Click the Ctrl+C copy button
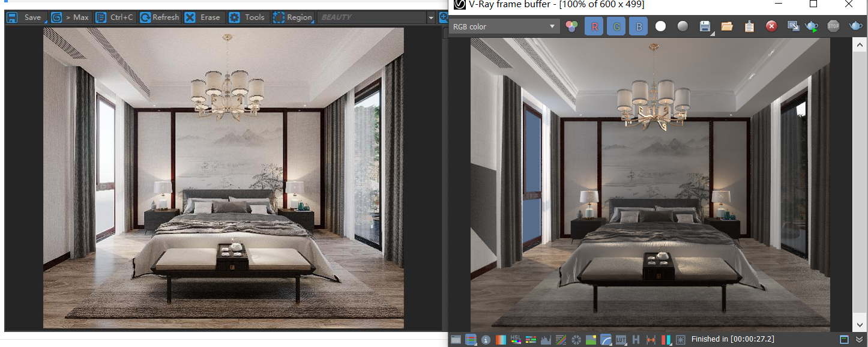868x347 pixels. click(115, 17)
